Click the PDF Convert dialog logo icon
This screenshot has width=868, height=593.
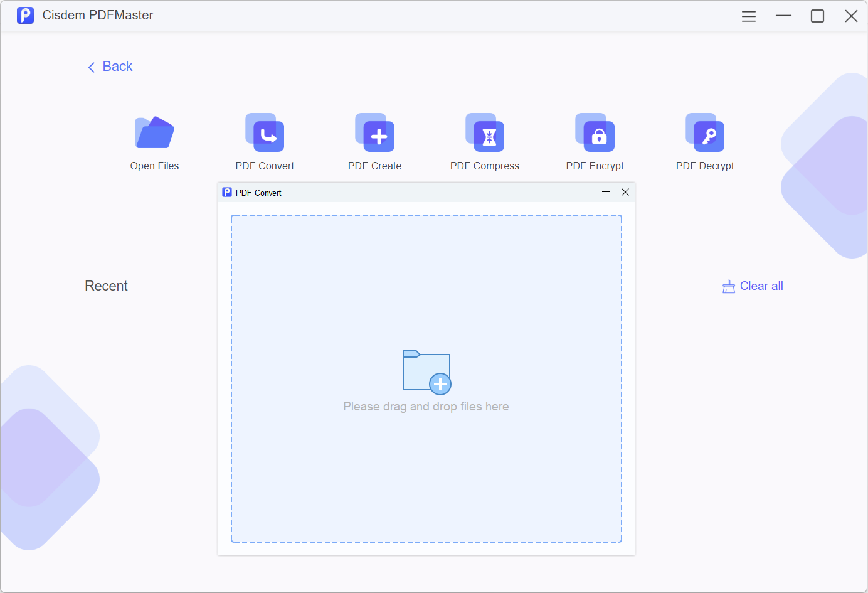coord(227,192)
